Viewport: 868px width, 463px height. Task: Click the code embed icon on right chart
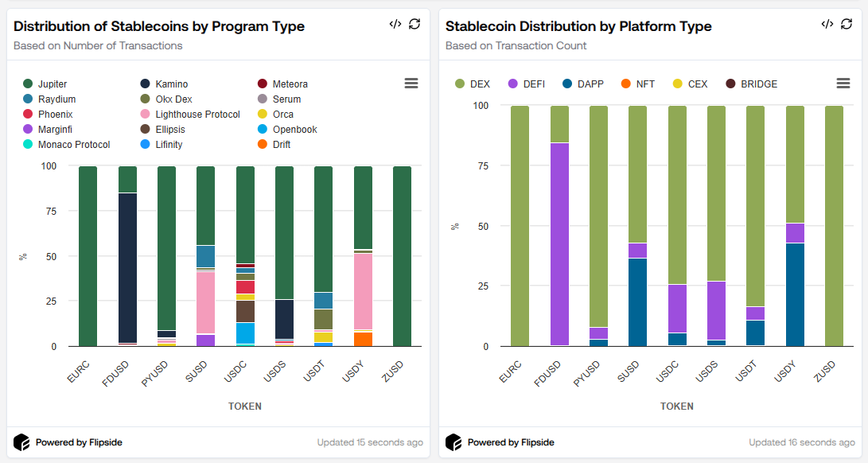tap(827, 24)
